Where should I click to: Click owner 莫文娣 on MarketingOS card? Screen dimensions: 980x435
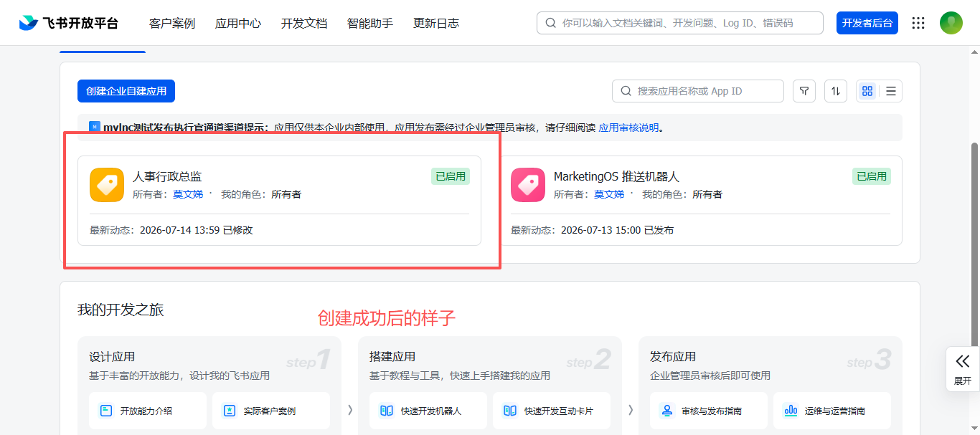click(609, 194)
